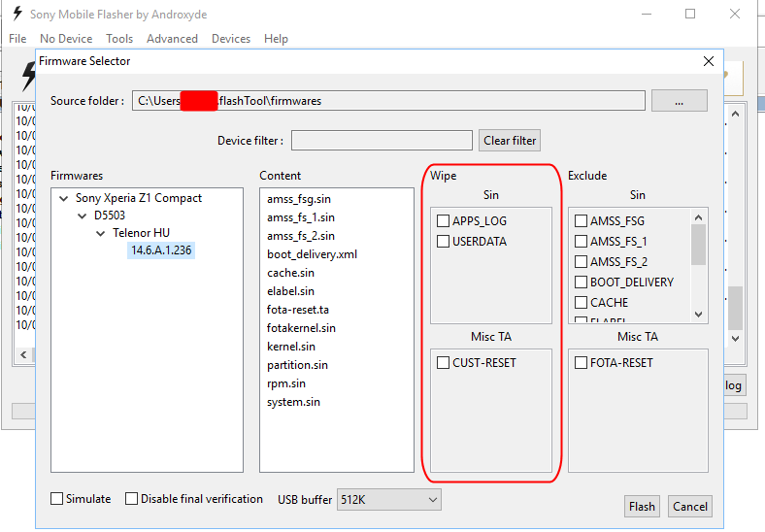Viewport: 765px width, 532px height.
Task: Select partition.sin in Content list
Action: coord(297,365)
